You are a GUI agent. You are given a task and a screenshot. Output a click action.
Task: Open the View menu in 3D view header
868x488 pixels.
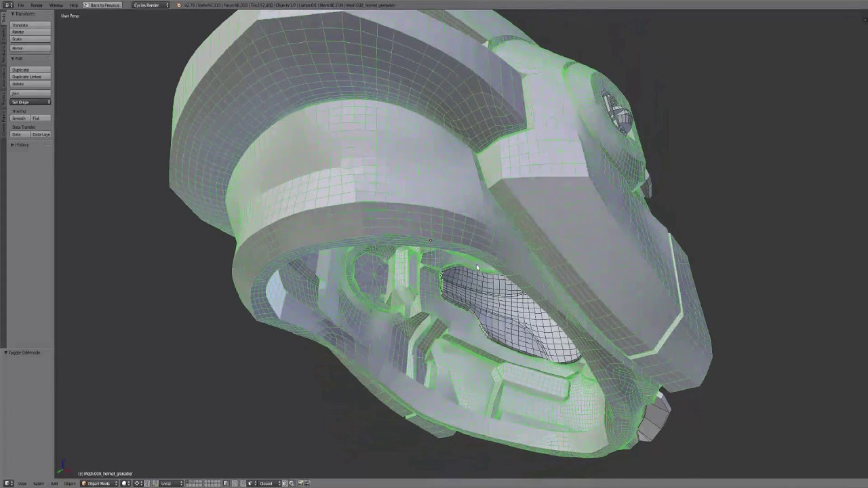pos(22,483)
